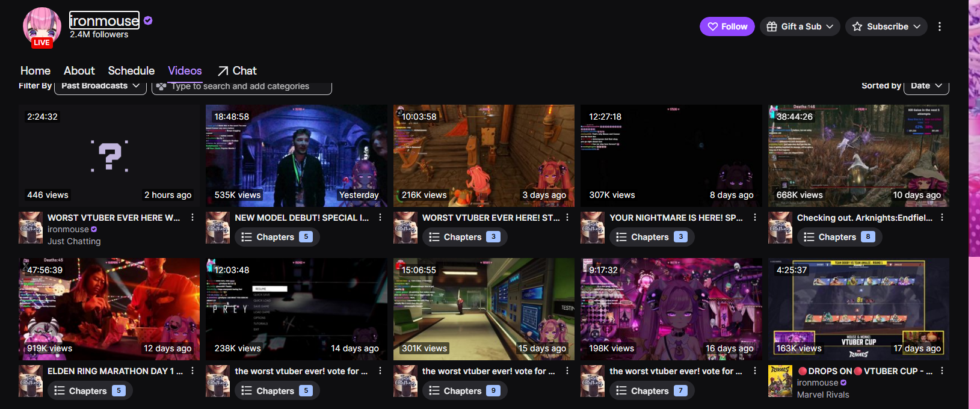Expand Chapters 3 for WORST VTUBER EVER HERE! ST...
This screenshot has height=409, width=980.
click(x=464, y=237)
